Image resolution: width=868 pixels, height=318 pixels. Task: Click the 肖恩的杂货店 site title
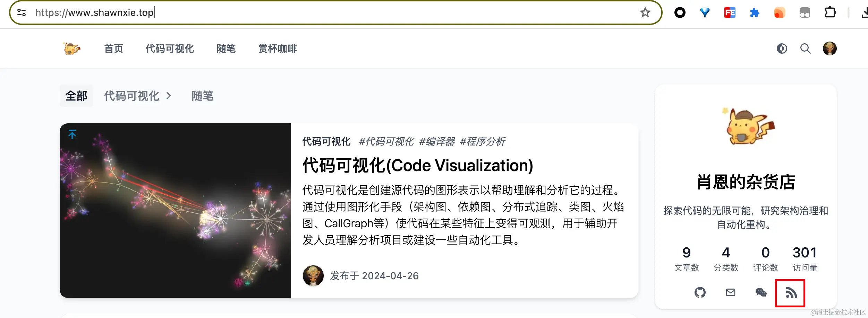(x=746, y=182)
